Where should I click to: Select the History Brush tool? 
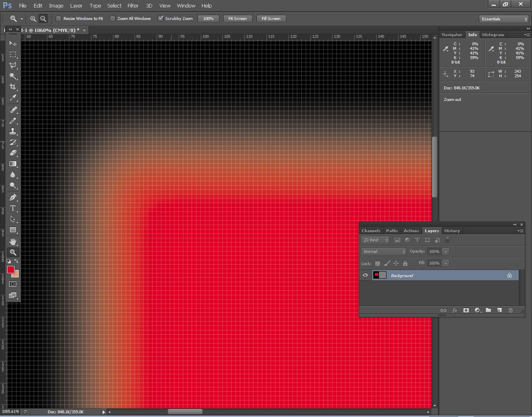pos(13,142)
